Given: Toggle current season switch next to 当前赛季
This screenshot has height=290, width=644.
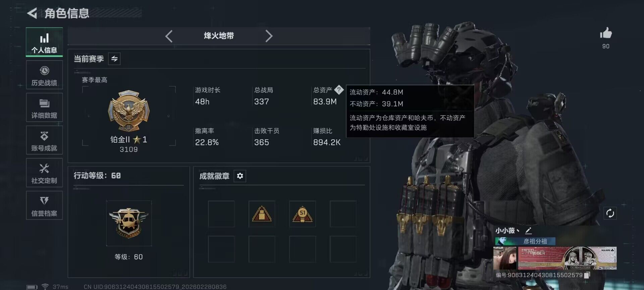Looking at the screenshot, I should pyautogui.click(x=114, y=59).
